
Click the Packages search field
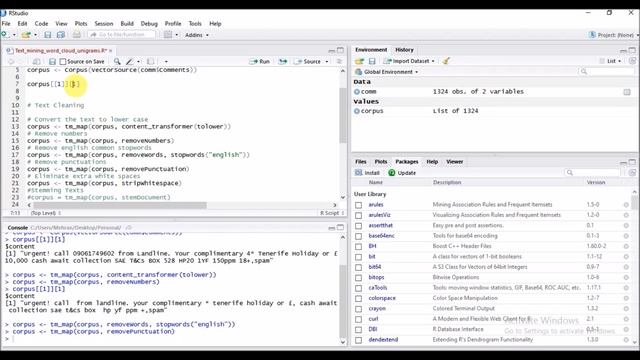[x=592, y=173]
